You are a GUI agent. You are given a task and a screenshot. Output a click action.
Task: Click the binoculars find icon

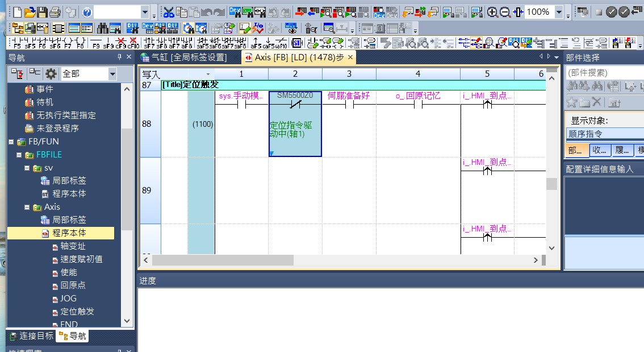click(103, 28)
